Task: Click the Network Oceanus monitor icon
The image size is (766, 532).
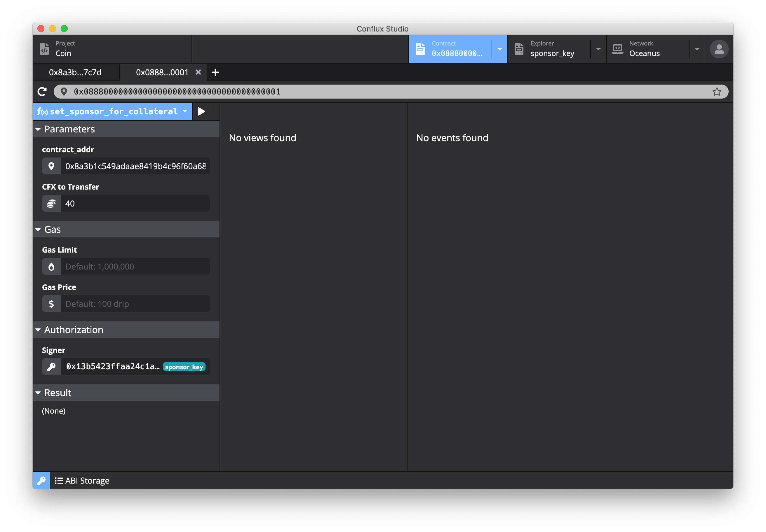Action: (617, 49)
